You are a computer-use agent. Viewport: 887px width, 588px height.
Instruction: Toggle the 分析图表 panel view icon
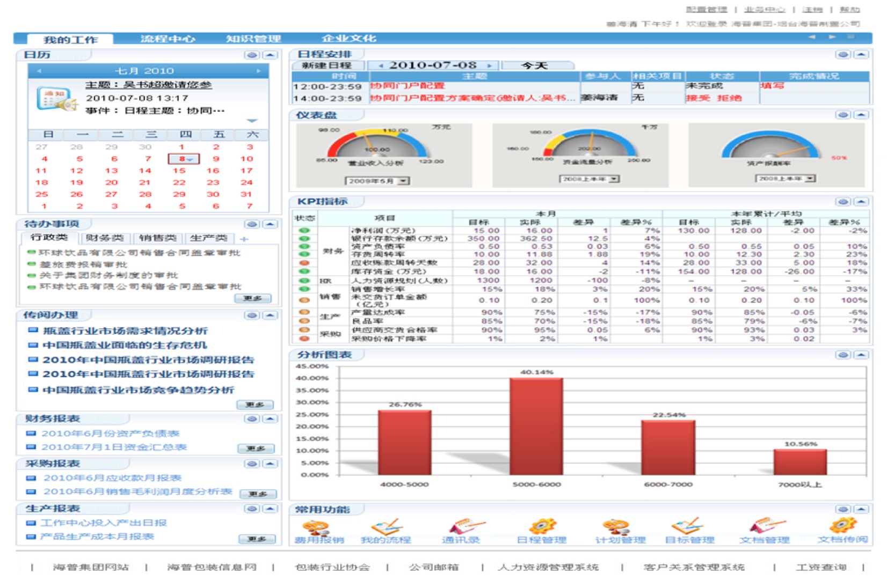pos(843,355)
